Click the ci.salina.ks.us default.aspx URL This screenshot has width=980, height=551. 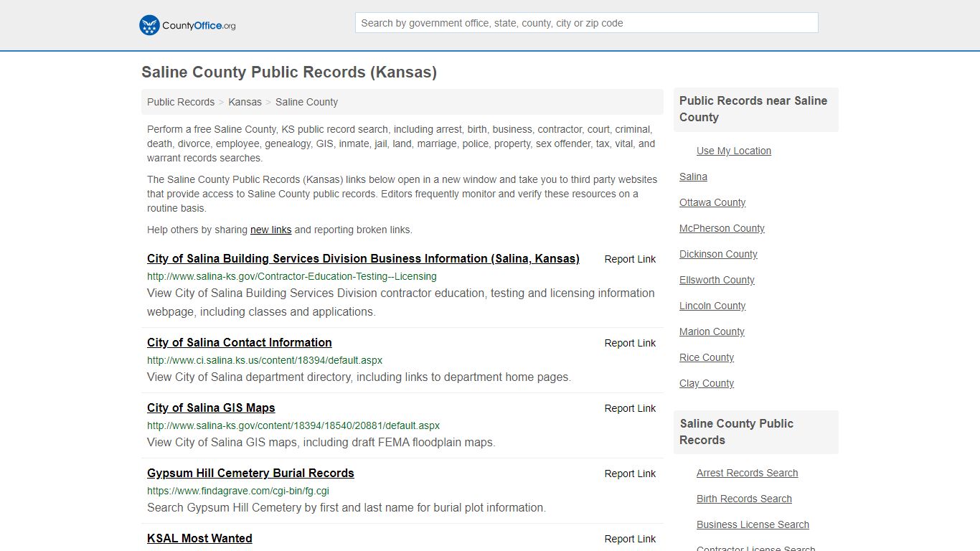point(265,360)
